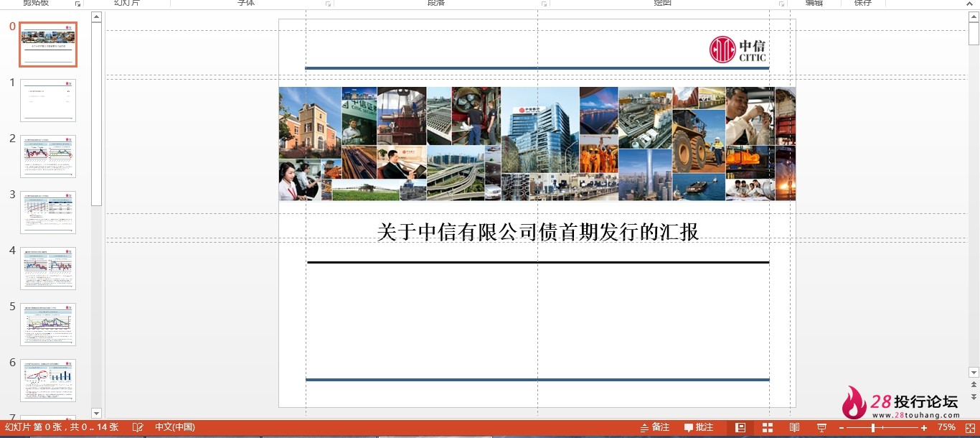Select slide 0 thumbnail
This screenshot has width=980, height=438.
pyautogui.click(x=48, y=45)
